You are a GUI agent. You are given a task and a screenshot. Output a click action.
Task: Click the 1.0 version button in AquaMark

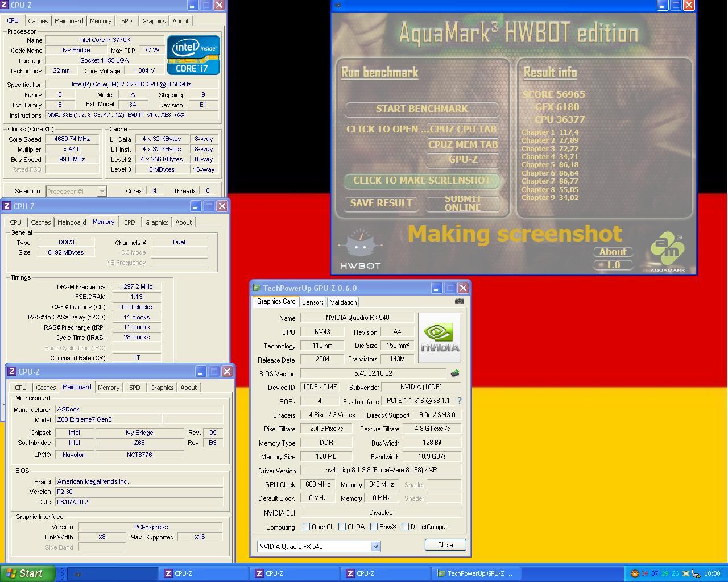point(613,265)
